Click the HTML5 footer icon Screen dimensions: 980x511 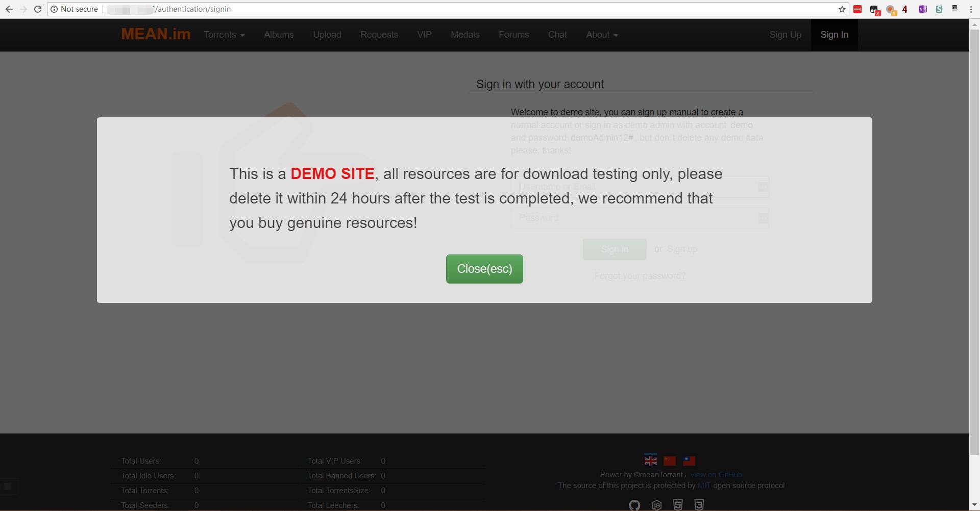(x=678, y=505)
